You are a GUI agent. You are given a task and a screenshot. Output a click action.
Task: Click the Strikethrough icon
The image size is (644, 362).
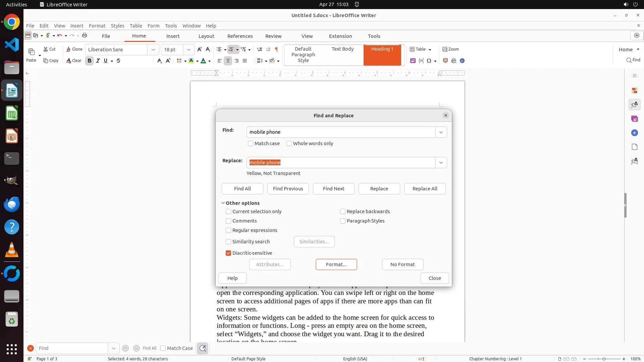click(x=118, y=61)
